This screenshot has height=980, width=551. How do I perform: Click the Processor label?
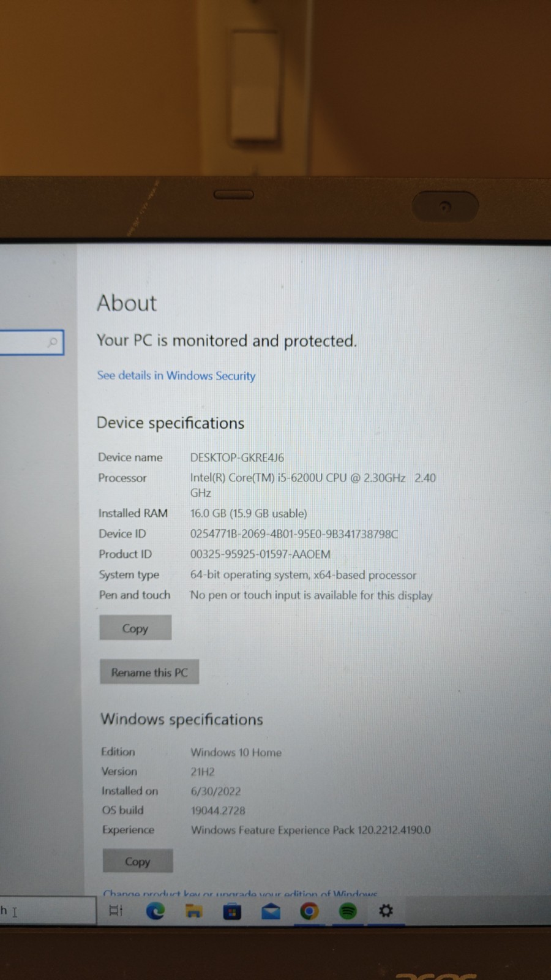pyautogui.click(x=122, y=478)
